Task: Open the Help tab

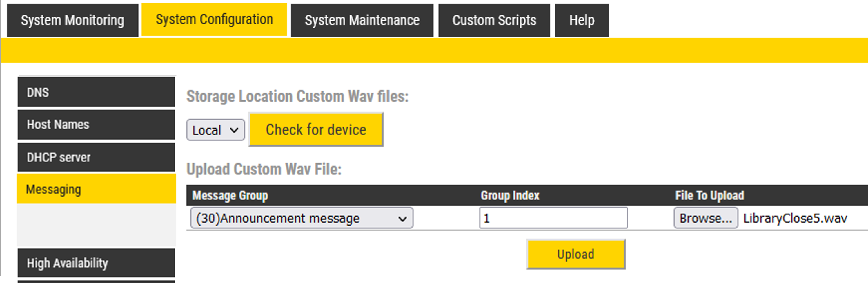Action: click(x=582, y=20)
